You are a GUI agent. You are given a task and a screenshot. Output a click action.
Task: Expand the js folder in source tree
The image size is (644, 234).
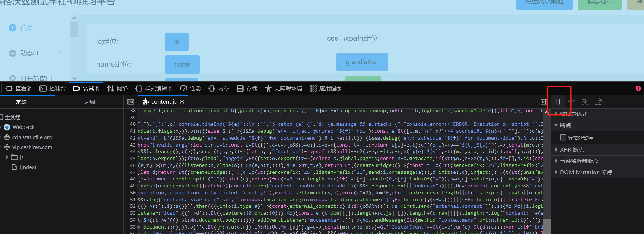pyautogui.click(x=7, y=157)
